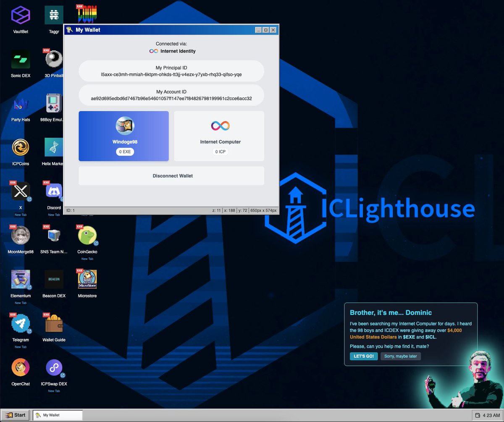Viewport: 504px width, 422px height.
Task: Open the Microstore desktop icon
Action: point(87,280)
